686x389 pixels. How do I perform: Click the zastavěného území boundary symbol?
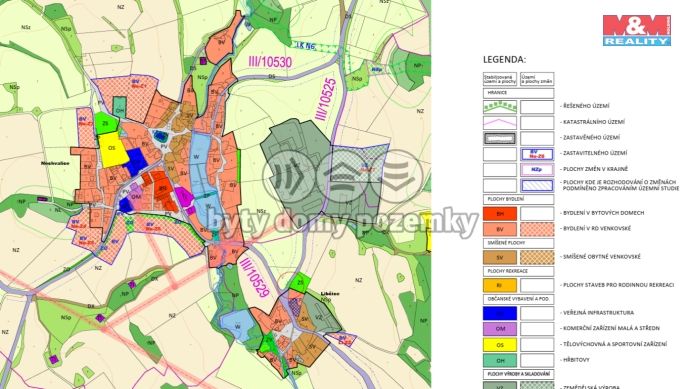(x=500, y=138)
